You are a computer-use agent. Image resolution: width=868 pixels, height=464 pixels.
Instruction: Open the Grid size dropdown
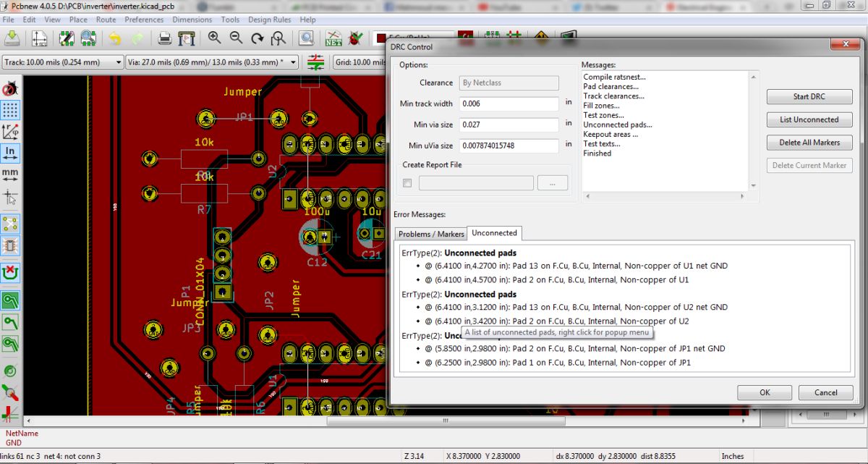(x=359, y=62)
